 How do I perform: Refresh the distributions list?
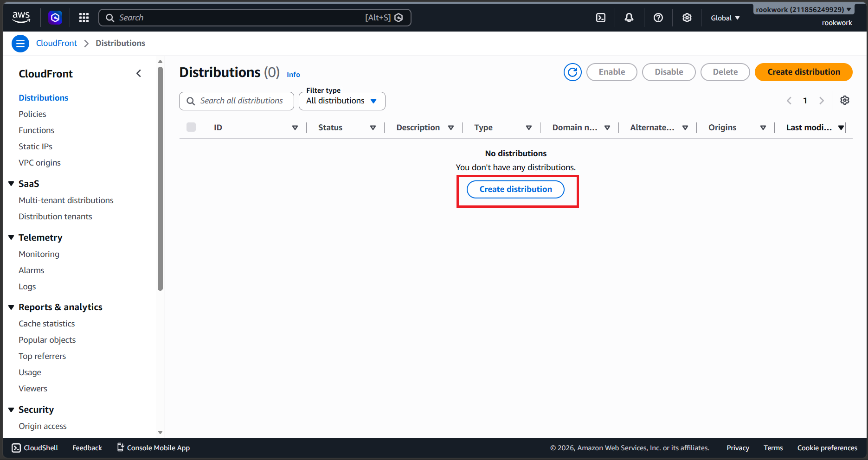pyautogui.click(x=572, y=72)
